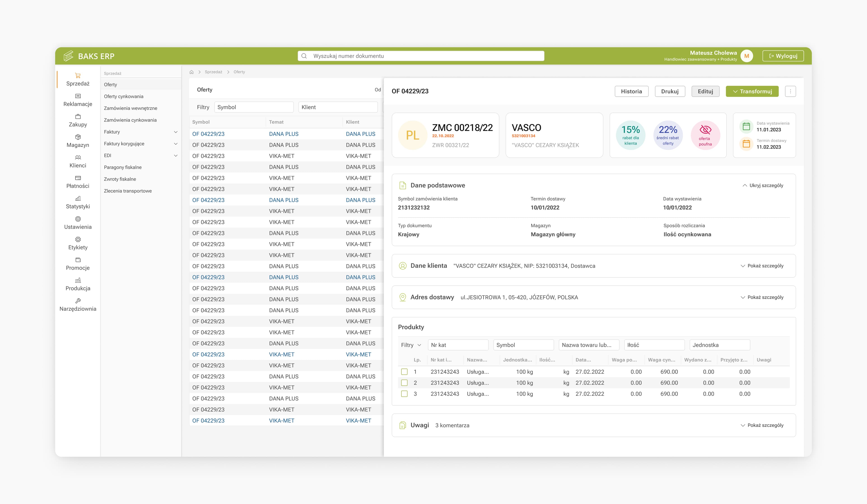This screenshot has height=504, width=867.
Task: Toggle the oferta poufna eye icon
Action: pyautogui.click(x=705, y=130)
